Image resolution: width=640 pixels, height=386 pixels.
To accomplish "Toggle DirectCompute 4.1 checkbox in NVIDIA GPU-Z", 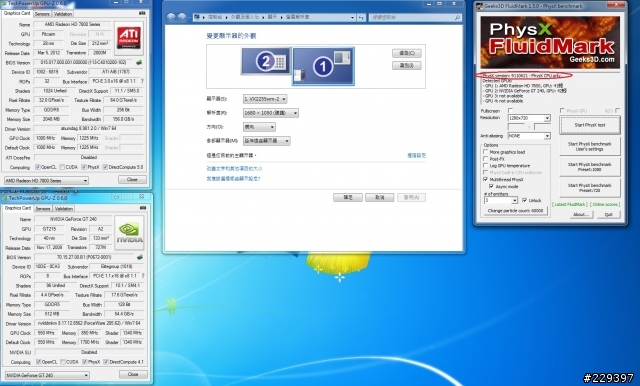I will point(106,362).
